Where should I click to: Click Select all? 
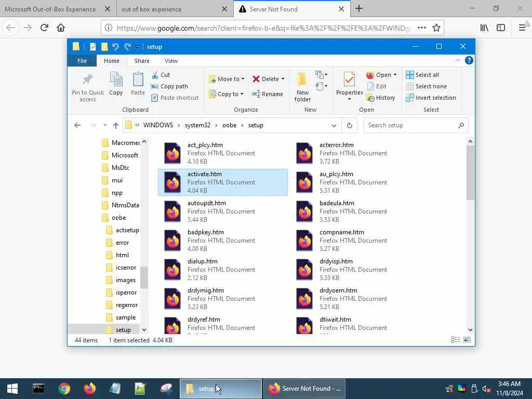(422, 75)
